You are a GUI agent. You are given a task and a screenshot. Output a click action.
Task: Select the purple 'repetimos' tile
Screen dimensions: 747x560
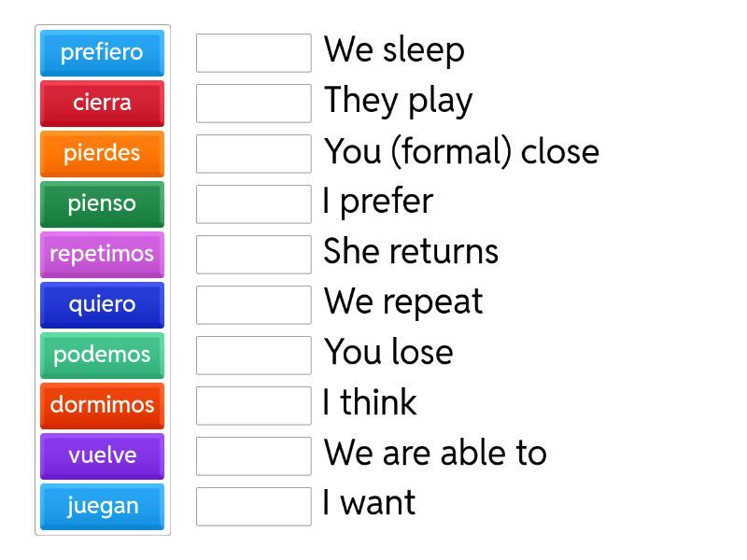pos(102,254)
